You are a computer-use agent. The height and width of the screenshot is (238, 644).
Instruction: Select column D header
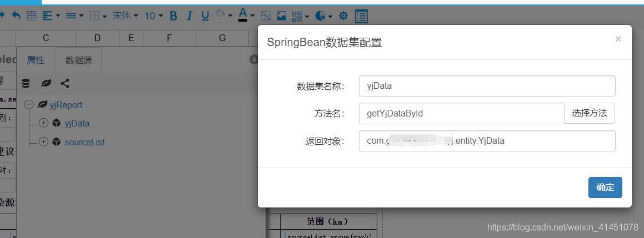click(97, 38)
